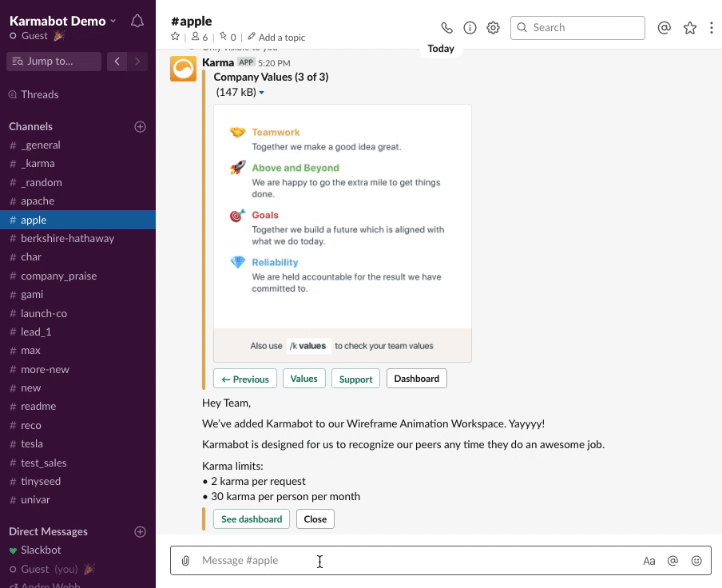
Task: Click the Karma sender name
Action: click(218, 62)
